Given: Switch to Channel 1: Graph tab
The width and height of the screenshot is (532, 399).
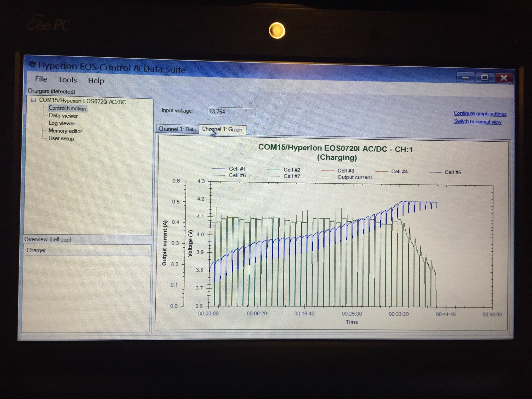Looking at the screenshot, I should [x=222, y=130].
